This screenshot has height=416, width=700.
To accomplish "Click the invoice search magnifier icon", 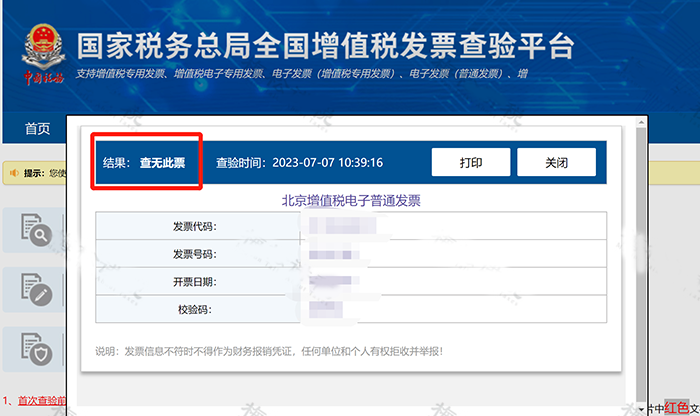I will click(37, 230).
